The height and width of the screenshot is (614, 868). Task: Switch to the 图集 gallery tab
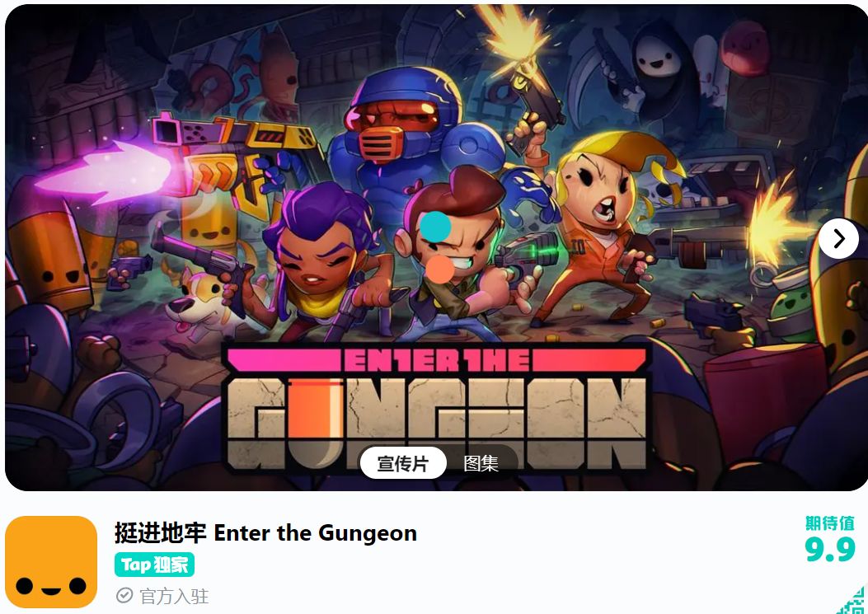[481, 463]
